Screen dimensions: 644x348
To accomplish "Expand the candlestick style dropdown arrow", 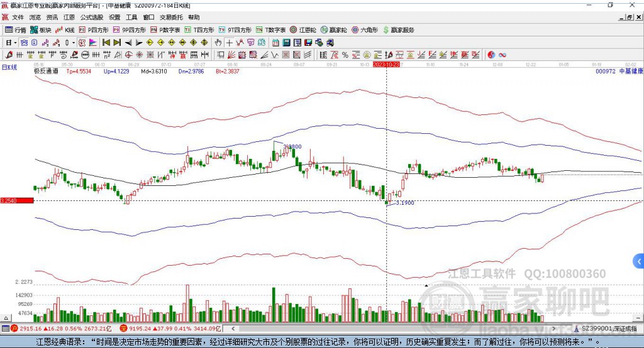I will (74, 43).
